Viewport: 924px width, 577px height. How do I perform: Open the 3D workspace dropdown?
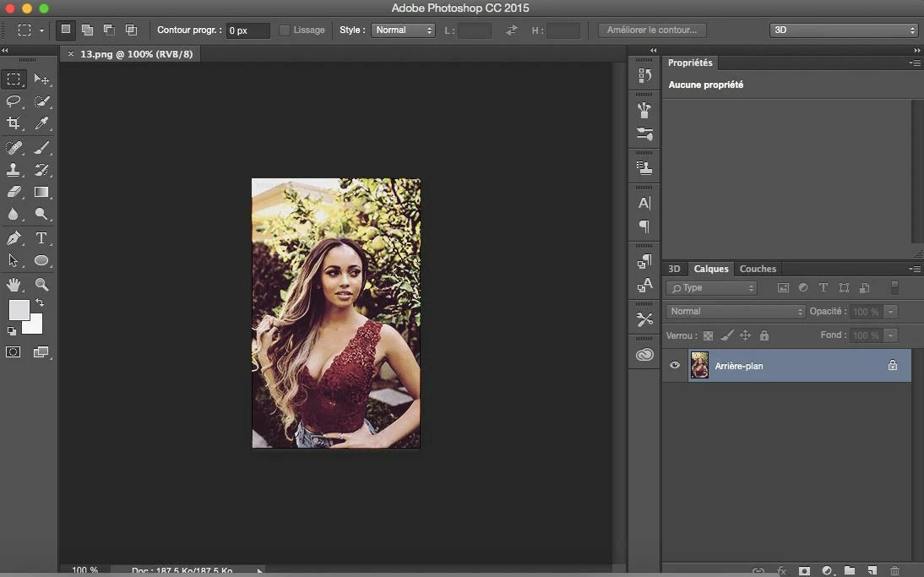point(844,30)
